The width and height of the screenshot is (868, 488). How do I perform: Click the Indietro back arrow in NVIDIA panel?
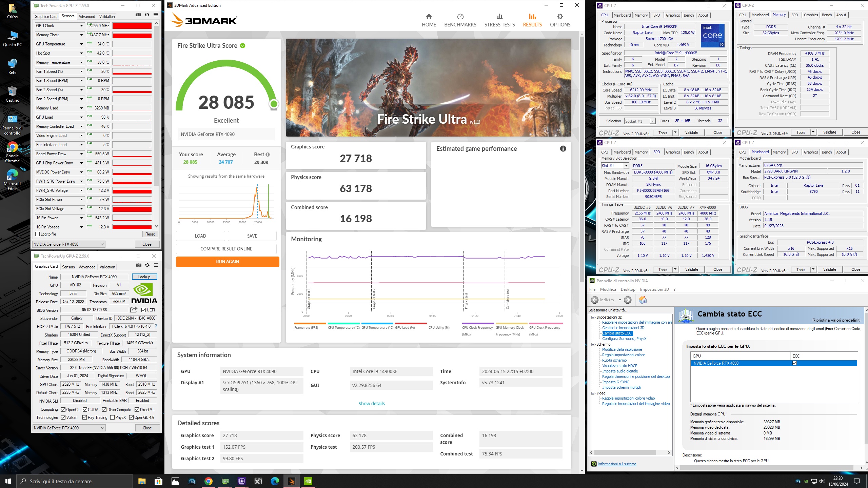pos(595,300)
